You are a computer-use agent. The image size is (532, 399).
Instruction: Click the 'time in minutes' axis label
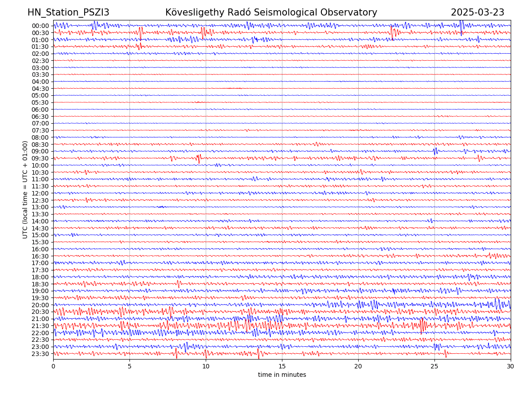click(282, 375)
